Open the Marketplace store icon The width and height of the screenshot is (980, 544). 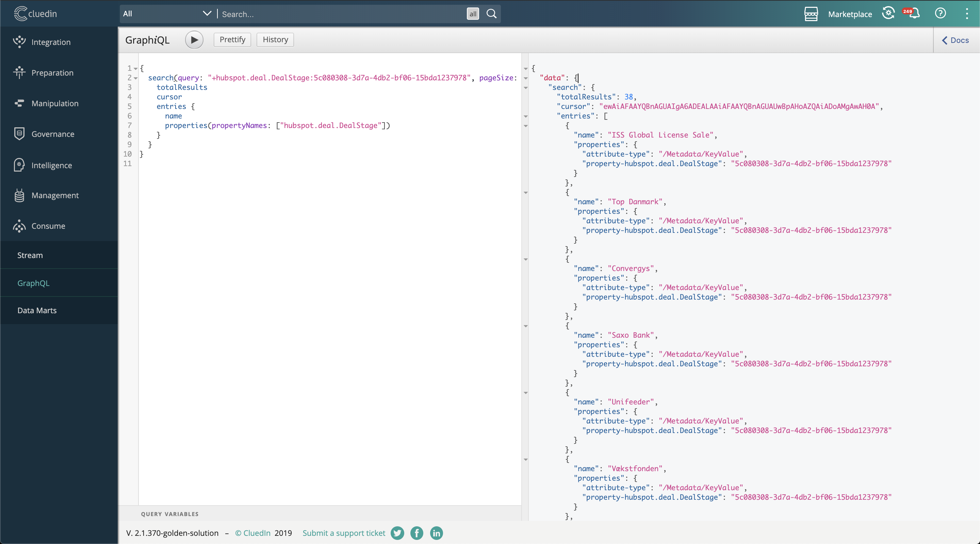811,14
